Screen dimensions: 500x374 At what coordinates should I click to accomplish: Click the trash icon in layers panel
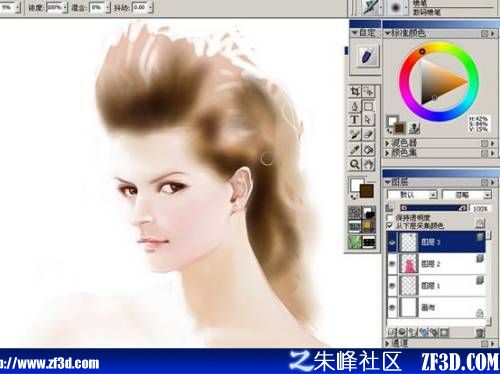click(x=479, y=332)
